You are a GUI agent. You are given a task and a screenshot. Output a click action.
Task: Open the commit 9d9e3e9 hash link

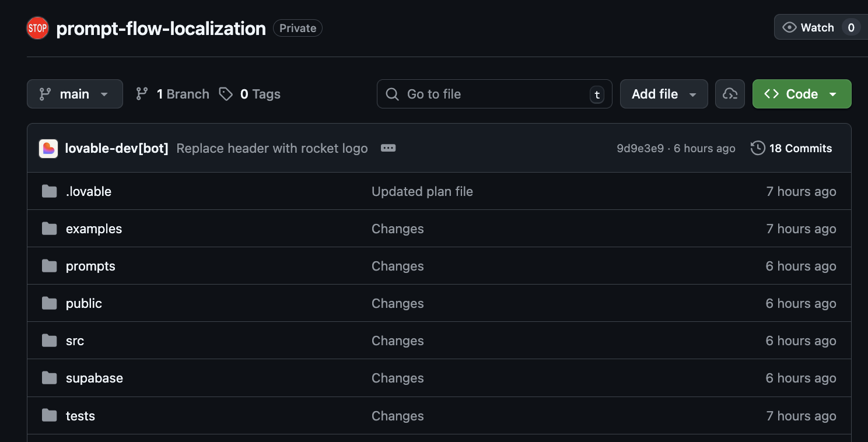[x=640, y=148]
